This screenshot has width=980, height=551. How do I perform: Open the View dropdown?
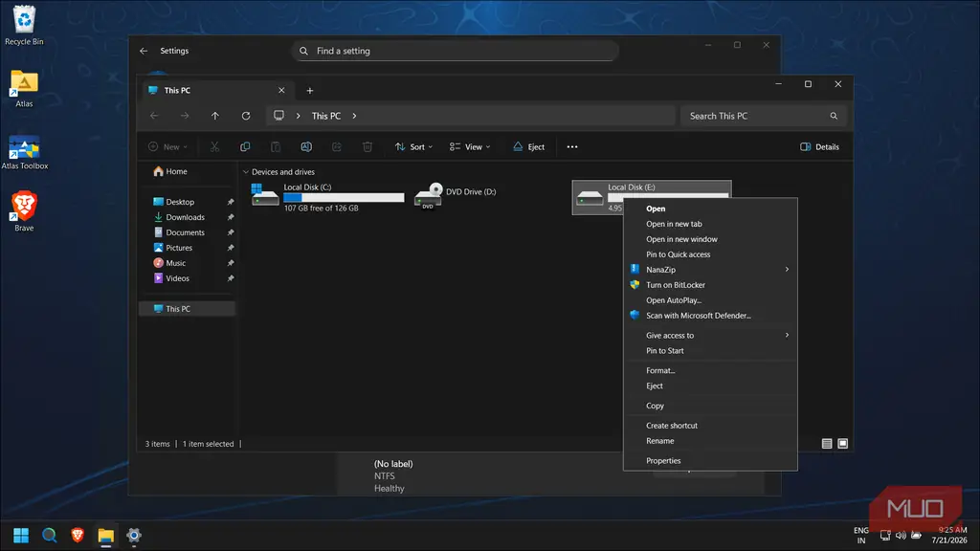click(x=470, y=146)
